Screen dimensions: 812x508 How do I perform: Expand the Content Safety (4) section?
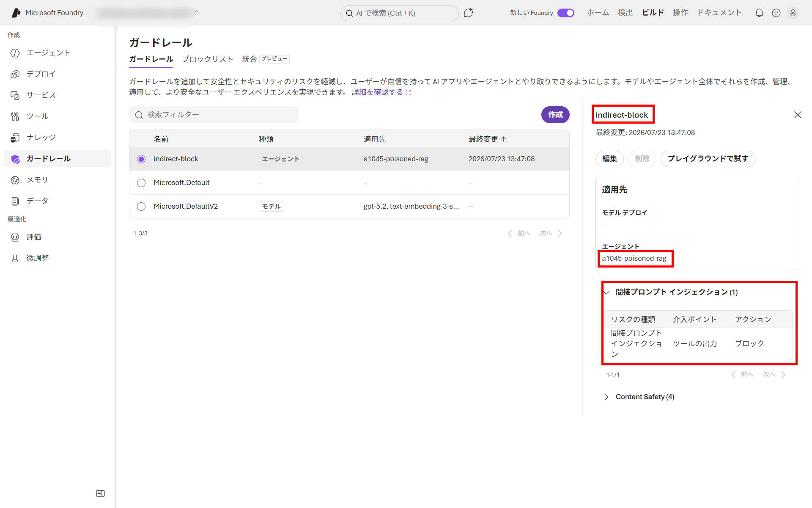click(x=607, y=397)
